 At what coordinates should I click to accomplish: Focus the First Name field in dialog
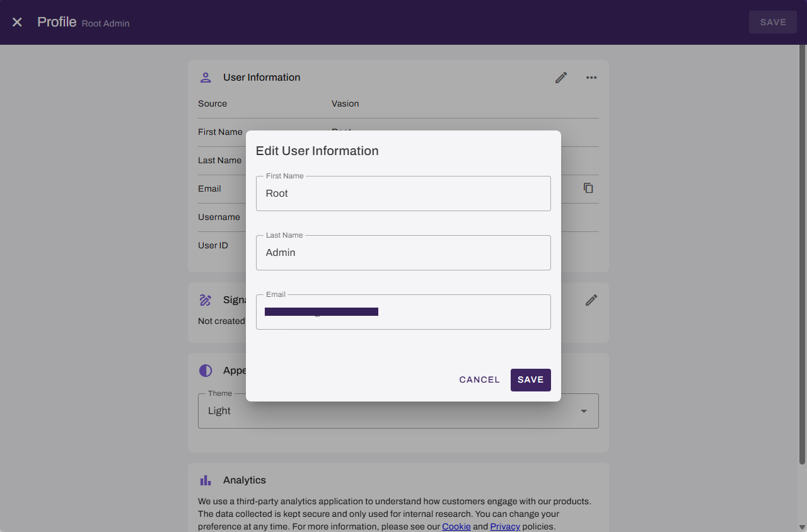403,194
